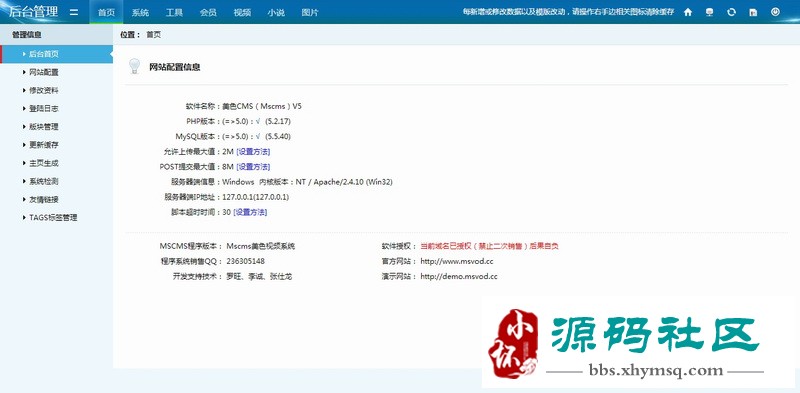
Task: Click 设置方法 link next to POST提交最大值
Action: 253,167
